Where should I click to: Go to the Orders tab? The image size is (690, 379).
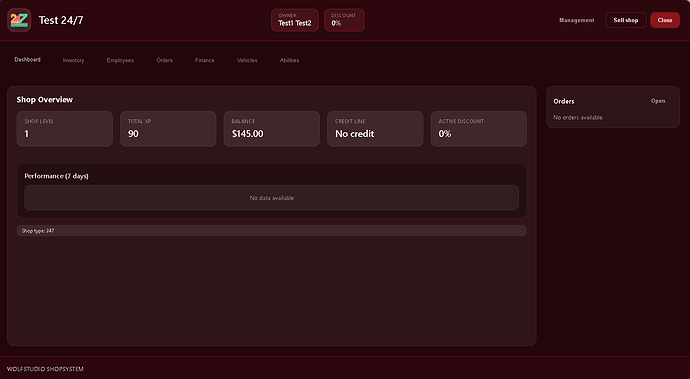click(165, 60)
